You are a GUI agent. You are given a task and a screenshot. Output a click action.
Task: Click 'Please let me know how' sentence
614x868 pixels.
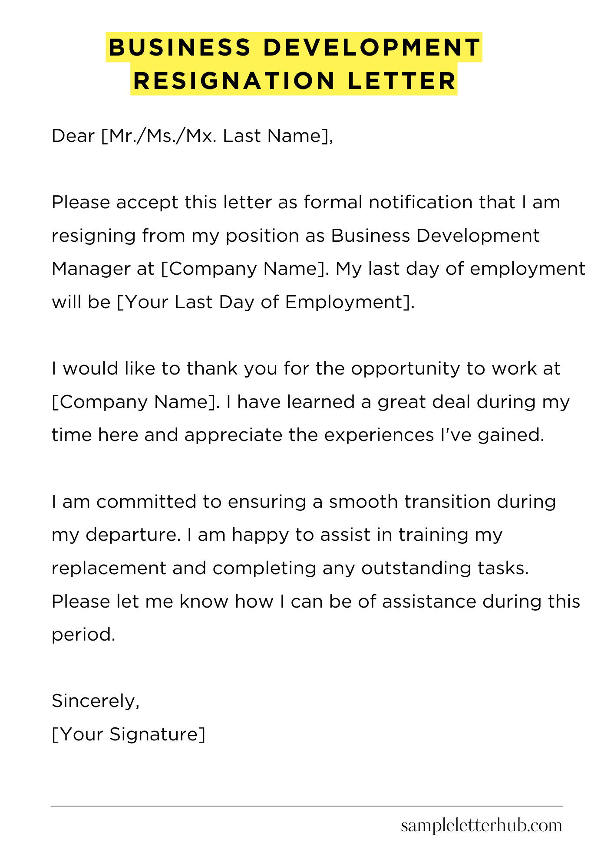(162, 602)
